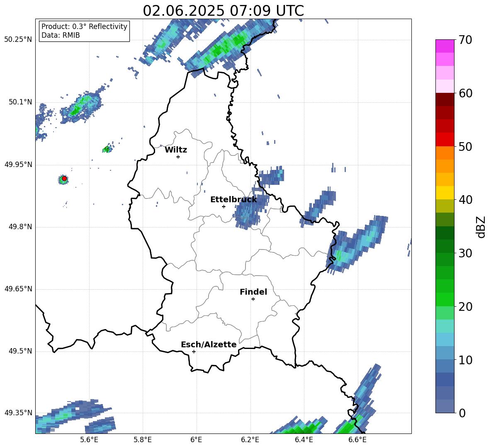Click the 6.2°E longitude label

click(250, 440)
